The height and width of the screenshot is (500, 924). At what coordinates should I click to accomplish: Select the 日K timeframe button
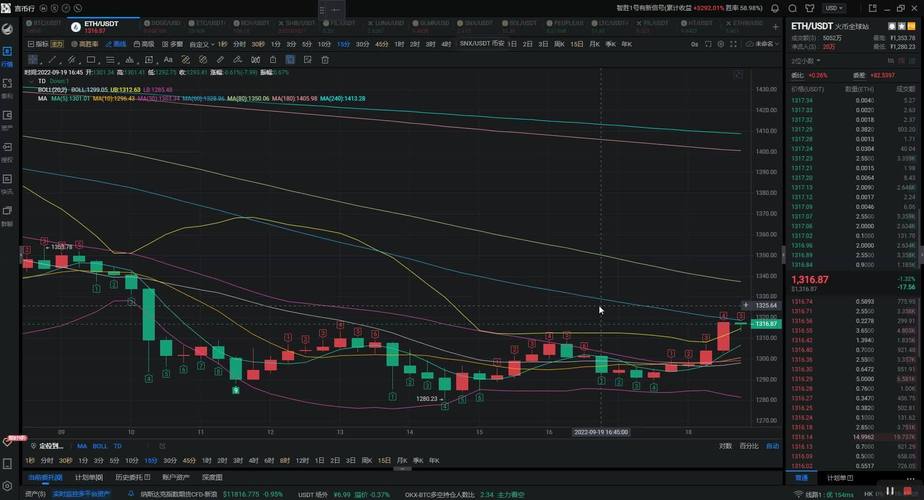coord(559,44)
